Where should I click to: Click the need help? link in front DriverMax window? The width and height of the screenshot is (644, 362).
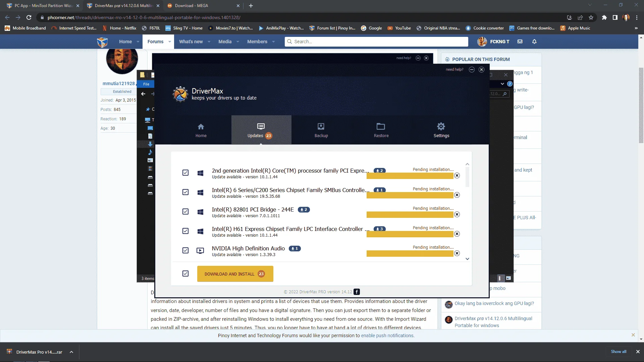(x=454, y=69)
